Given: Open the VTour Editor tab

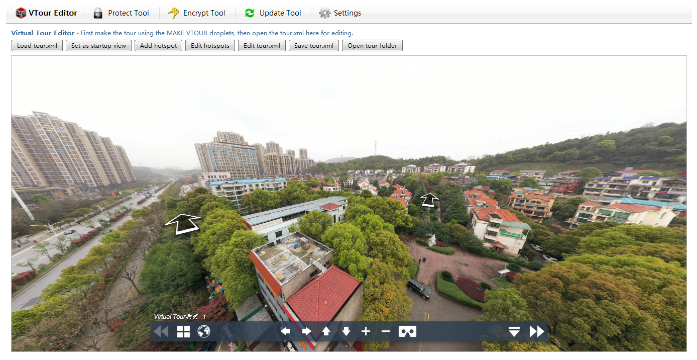Looking at the screenshot, I should pyautogui.click(x=46, y=13).
